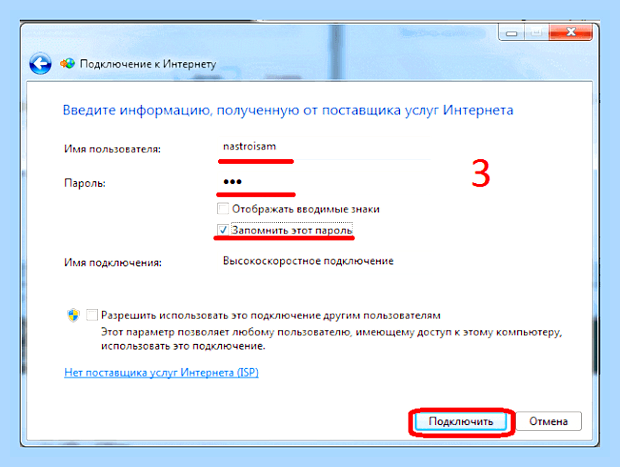Image resolution: width=620 pixels, height=467 pixels.
Task: Click the Имя подключения label
Action: click(x=113, y=263)
